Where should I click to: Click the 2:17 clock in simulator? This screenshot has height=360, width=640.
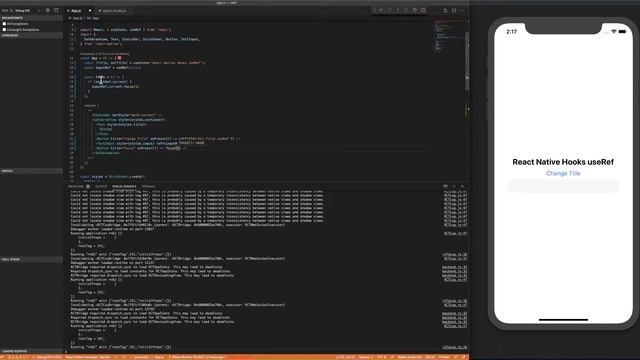[x=511, y=31]
